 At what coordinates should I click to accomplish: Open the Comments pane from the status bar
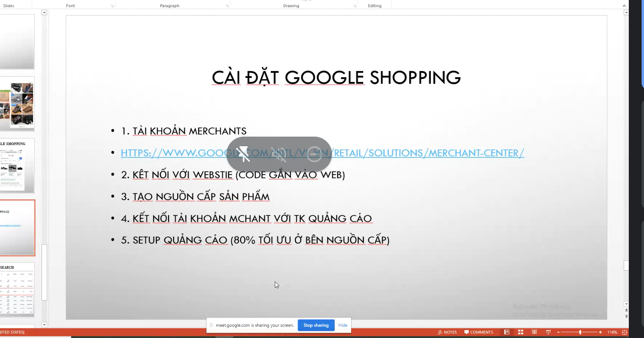(x=478, y=332)
